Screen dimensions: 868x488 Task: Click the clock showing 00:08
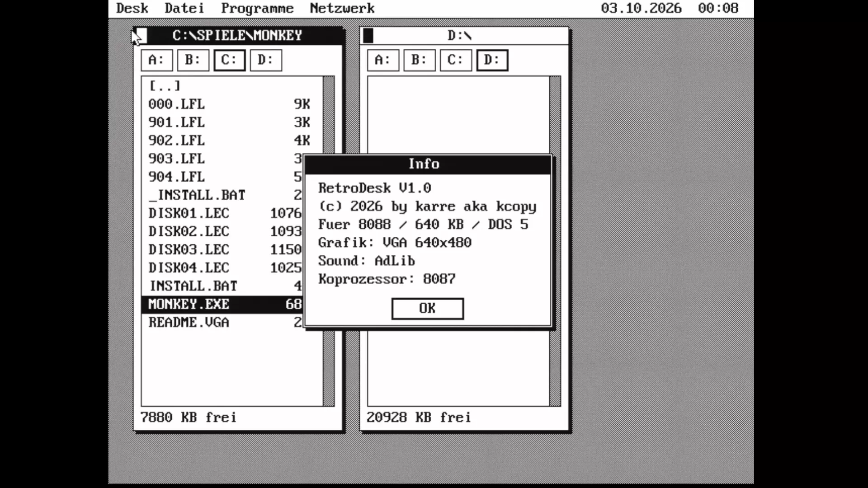(718, 8)
